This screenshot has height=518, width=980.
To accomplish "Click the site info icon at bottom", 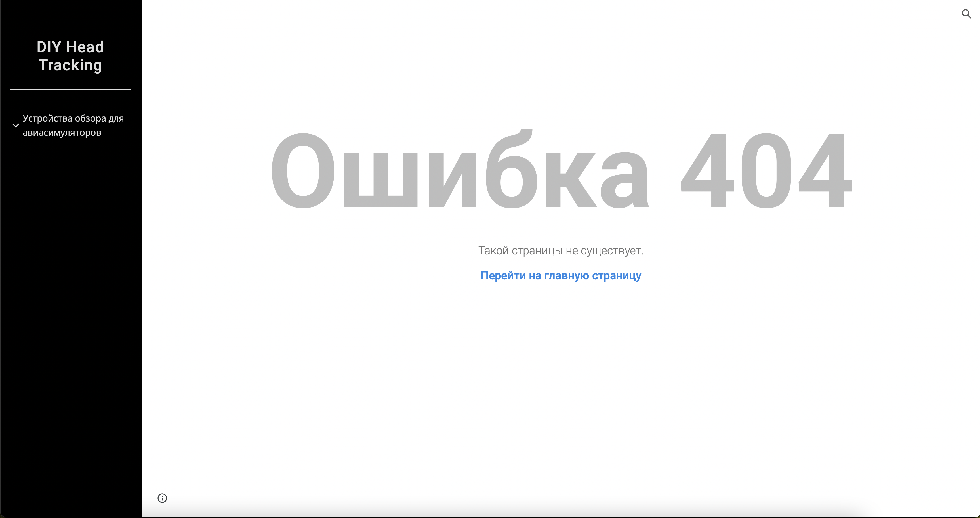I will [x=162, y=498].
